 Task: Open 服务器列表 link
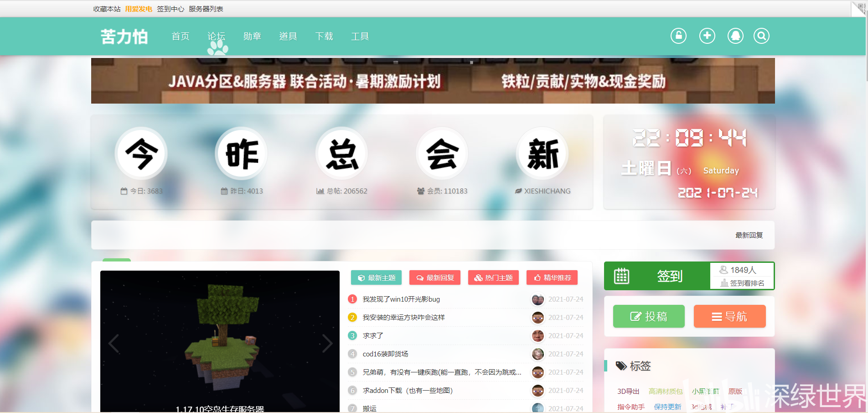coord(206,9)
